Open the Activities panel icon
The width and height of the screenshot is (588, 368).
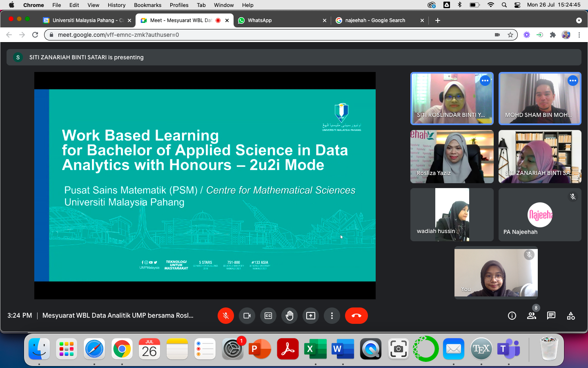[571, 316]
